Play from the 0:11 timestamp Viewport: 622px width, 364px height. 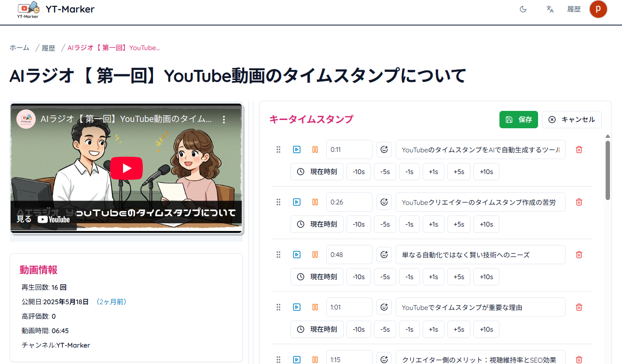(297, 149)
